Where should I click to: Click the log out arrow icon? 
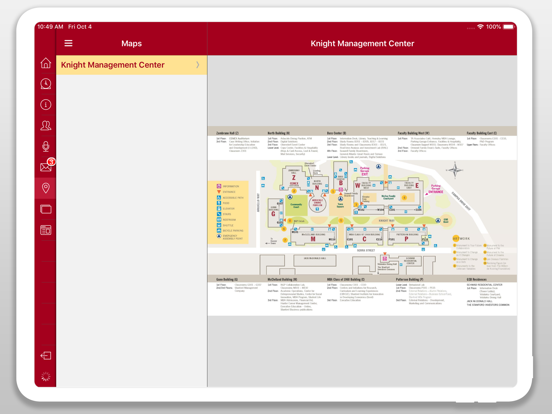point(46,356)
